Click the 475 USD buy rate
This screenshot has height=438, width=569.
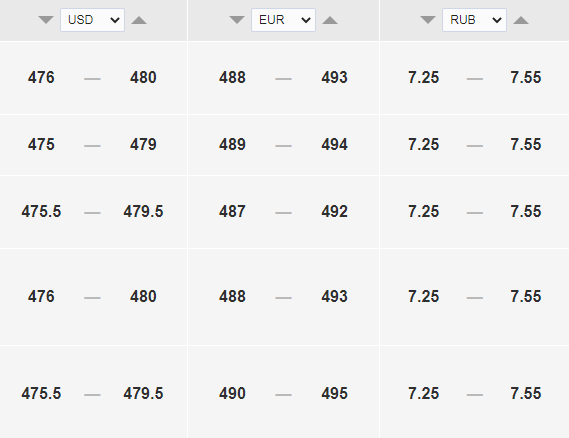coord(41,145)
